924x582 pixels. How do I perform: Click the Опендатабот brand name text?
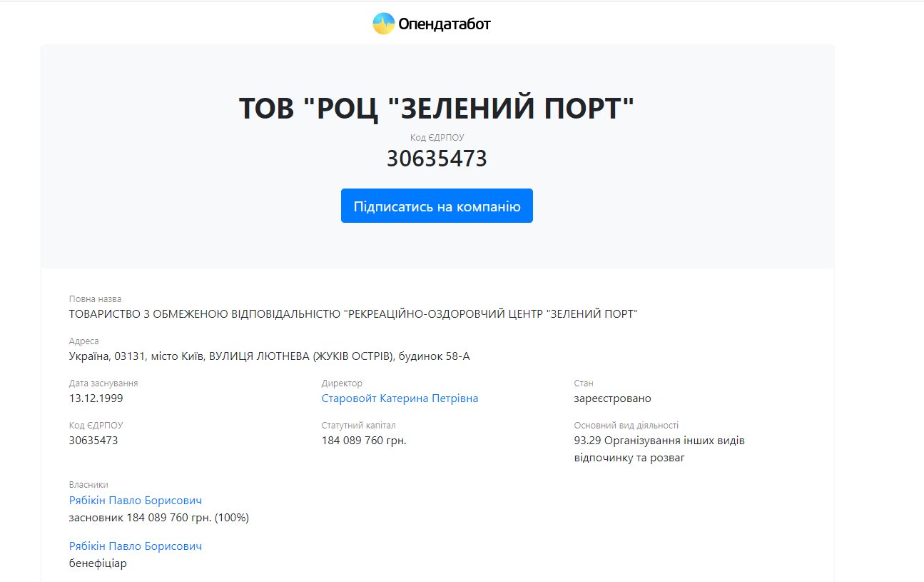click(445, 25)
